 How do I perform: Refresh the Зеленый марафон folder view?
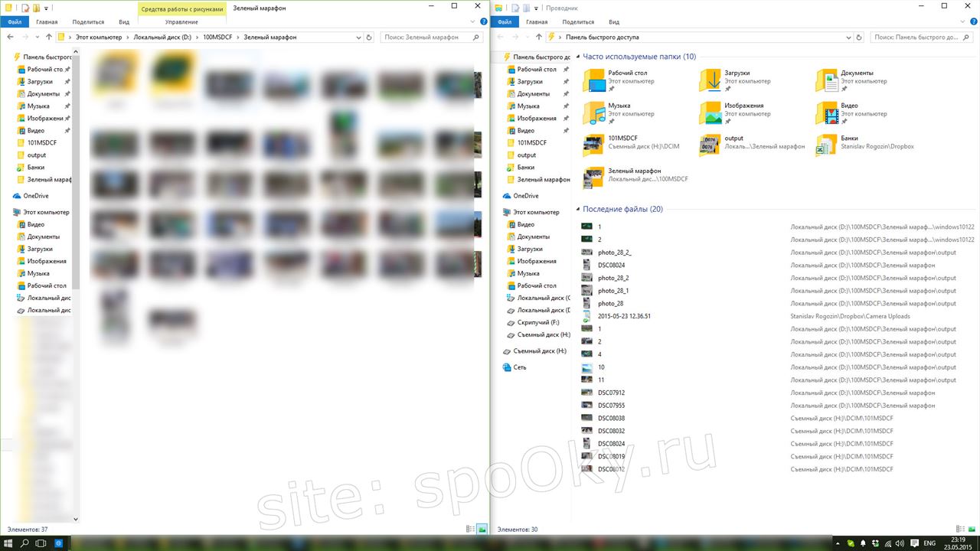(369, 37)
